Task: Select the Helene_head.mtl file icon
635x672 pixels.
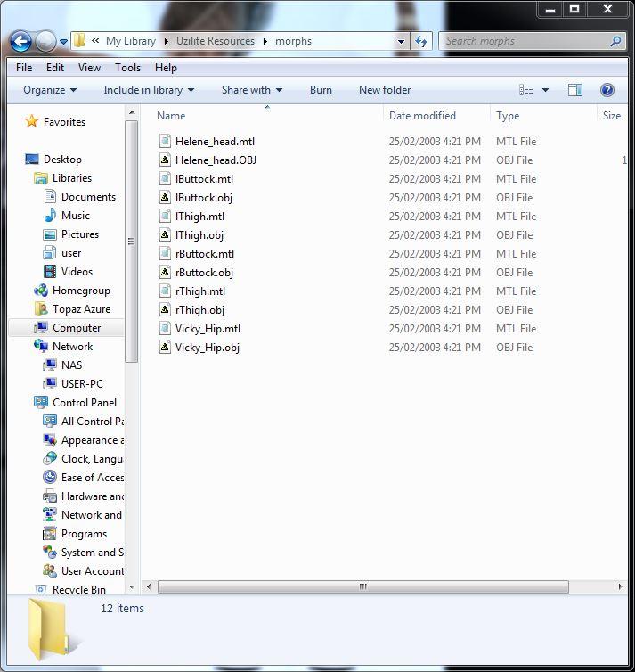Action: click(165, 141)
